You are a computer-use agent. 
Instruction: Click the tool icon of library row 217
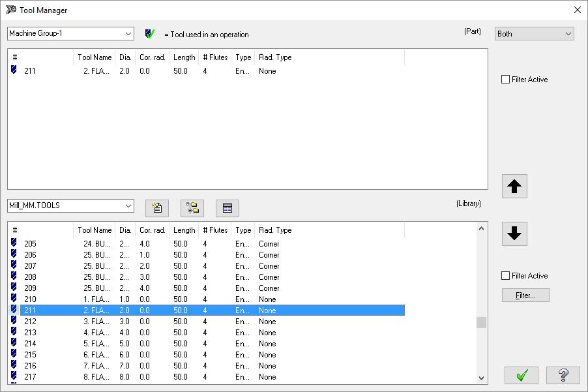(x=14, y=376)
